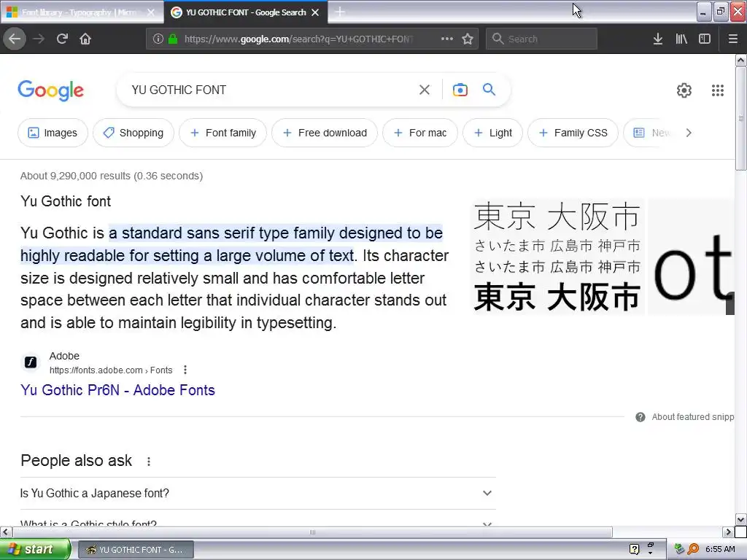Add 'Font family' to the search
The width and height of the screenshot is (747, 560).
[x=222, y=133]
